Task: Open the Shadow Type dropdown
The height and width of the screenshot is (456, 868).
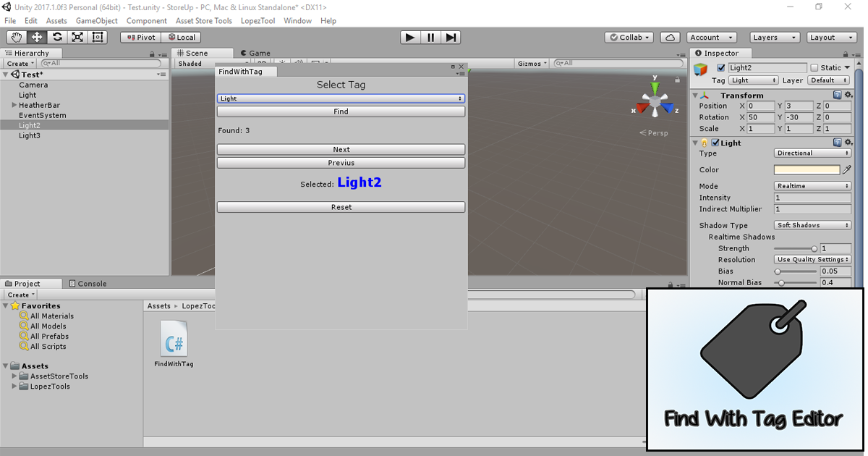Action: tap(812, 225)
